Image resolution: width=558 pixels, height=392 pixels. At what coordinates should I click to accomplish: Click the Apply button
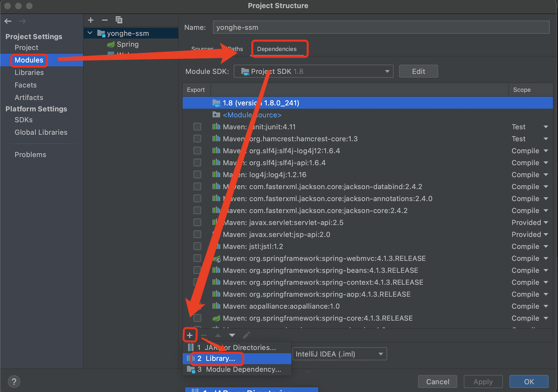483,382
